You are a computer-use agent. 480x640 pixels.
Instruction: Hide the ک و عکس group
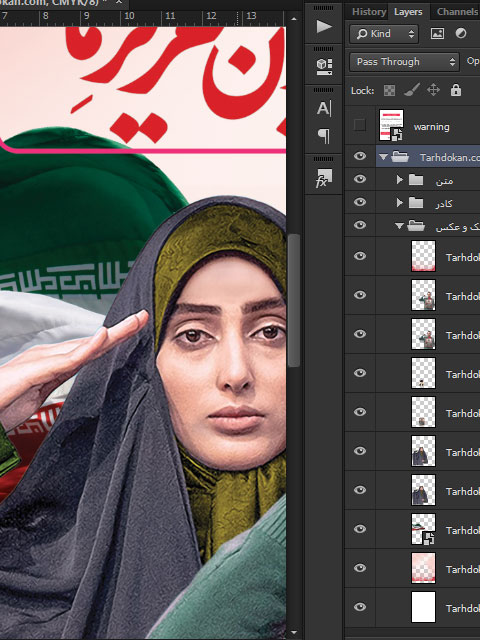(x=360, y=225)
